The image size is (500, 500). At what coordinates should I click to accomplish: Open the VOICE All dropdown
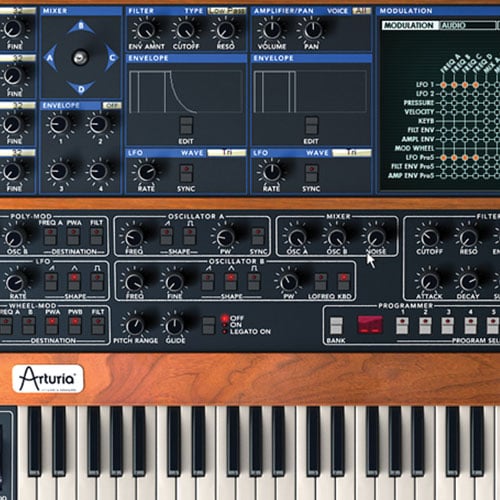pyautogui.click(x=361, y=11)
